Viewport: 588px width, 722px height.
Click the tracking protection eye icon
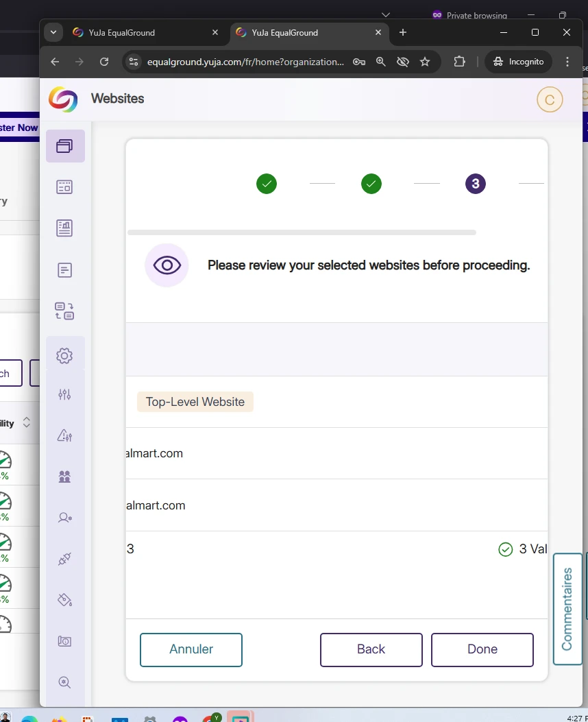402,62
